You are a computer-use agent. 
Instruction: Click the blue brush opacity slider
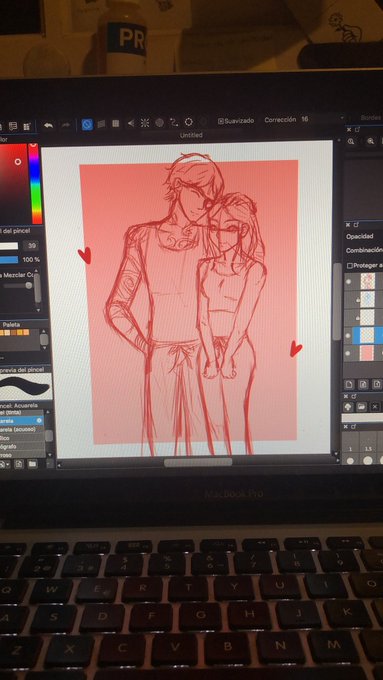[x=9, y=260]
